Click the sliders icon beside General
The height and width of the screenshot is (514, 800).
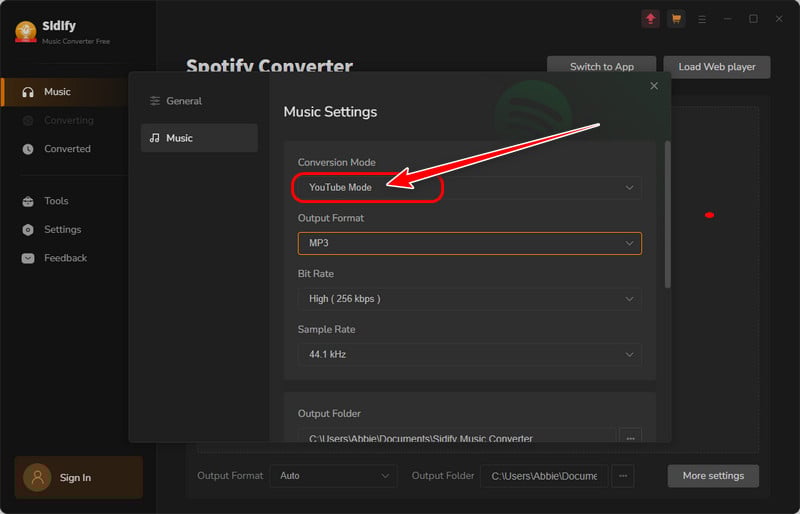point(155,101)
